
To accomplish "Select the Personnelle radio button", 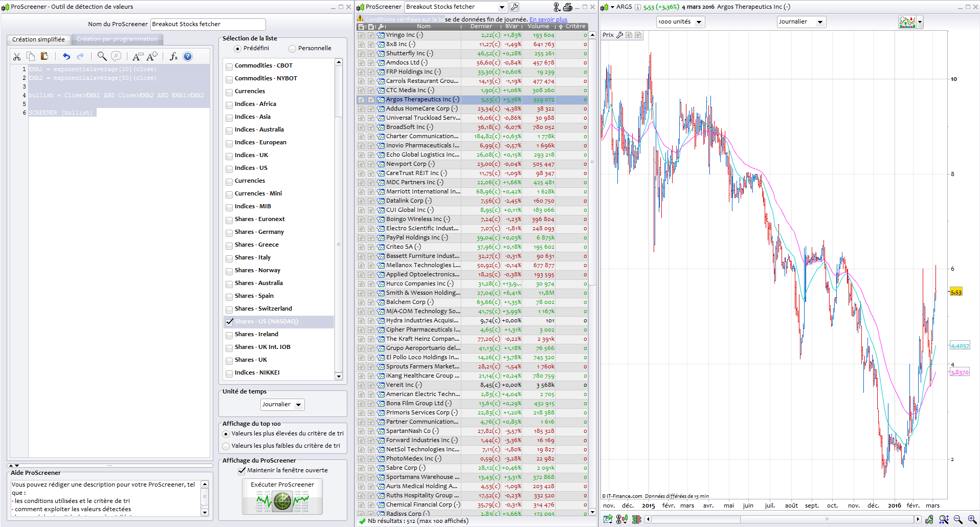I will [292, 49].
